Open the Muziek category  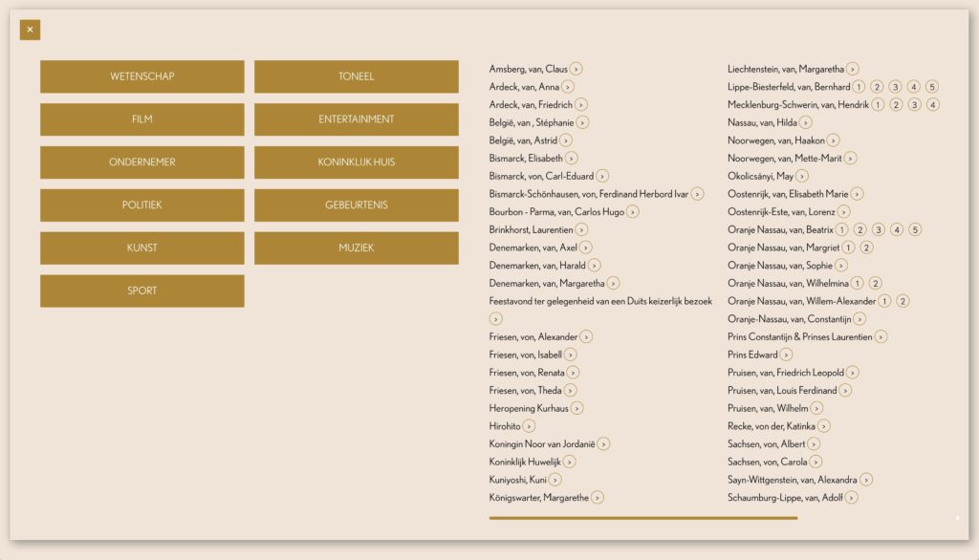(x=356, y=248)
